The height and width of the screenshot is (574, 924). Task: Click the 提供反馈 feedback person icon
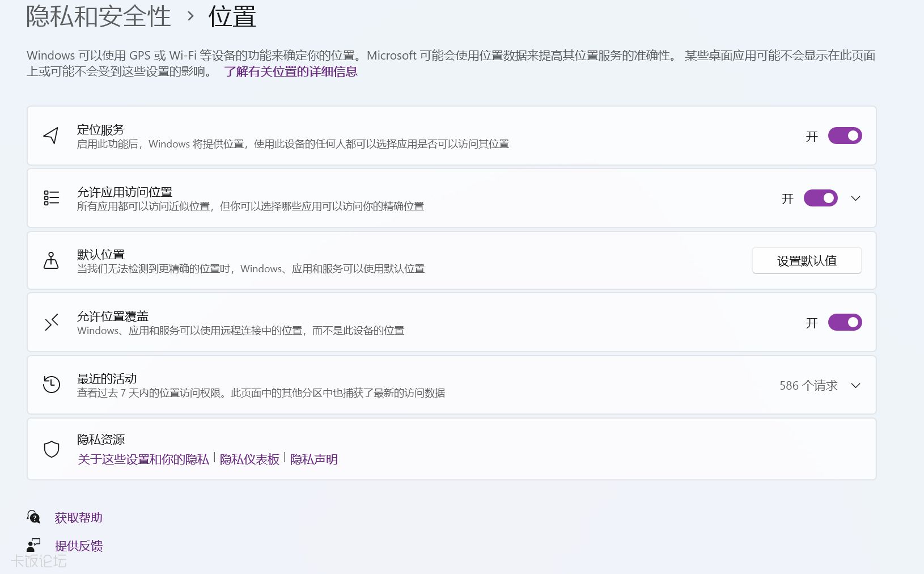(x=33, y=545)
